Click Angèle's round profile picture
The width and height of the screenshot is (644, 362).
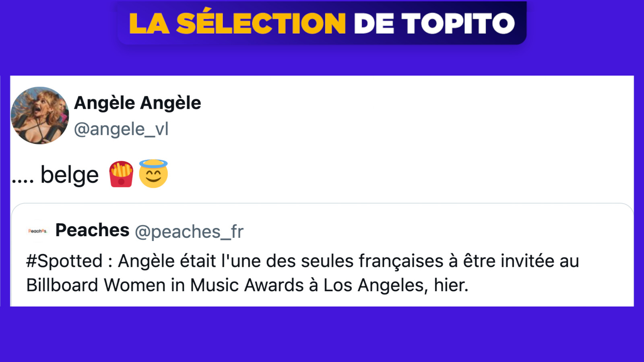click(x=39, y=115)
